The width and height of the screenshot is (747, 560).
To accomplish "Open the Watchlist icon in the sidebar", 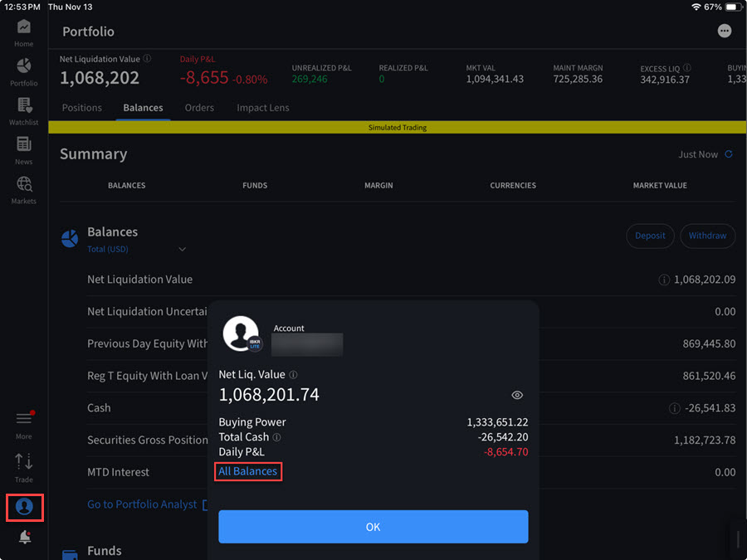I will coord(24,105).
